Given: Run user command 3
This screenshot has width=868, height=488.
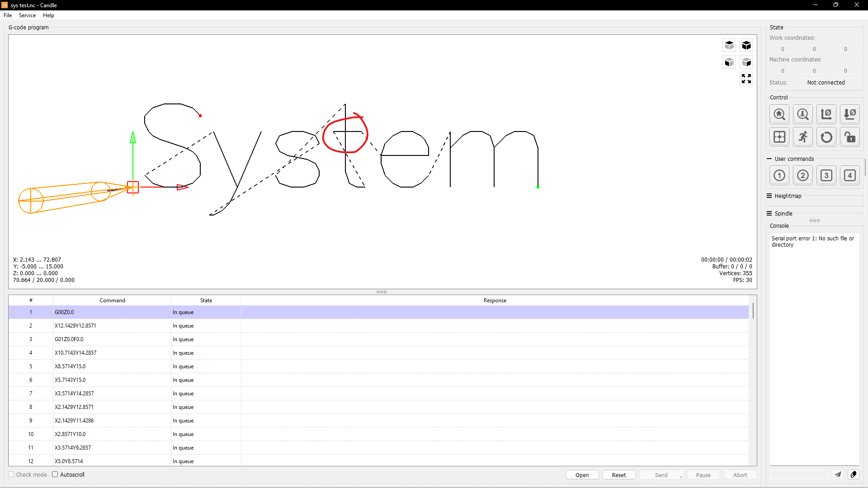Looking at the screenshot, I should click(826, 175).
